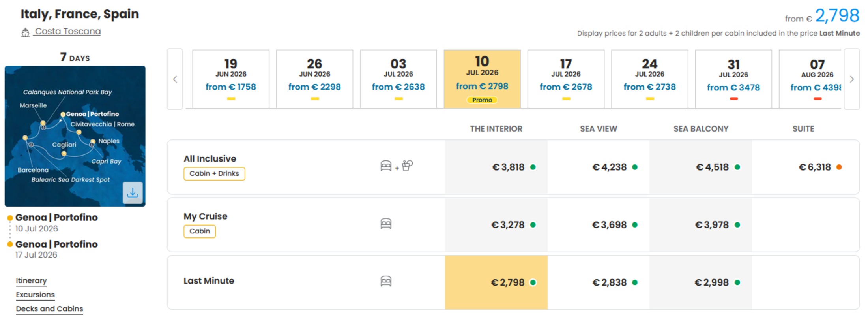Show earlier departure dates with left arrow
868x316 pixels.
pyautogui.click(x=175, y=79)
